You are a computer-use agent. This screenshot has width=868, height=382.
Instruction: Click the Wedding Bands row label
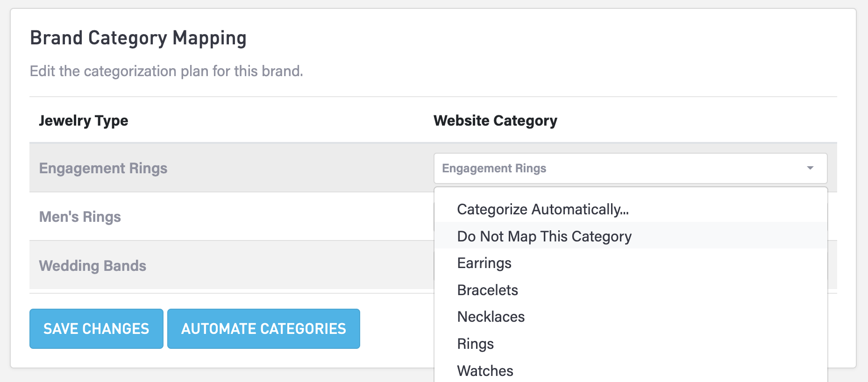[92, 266]
